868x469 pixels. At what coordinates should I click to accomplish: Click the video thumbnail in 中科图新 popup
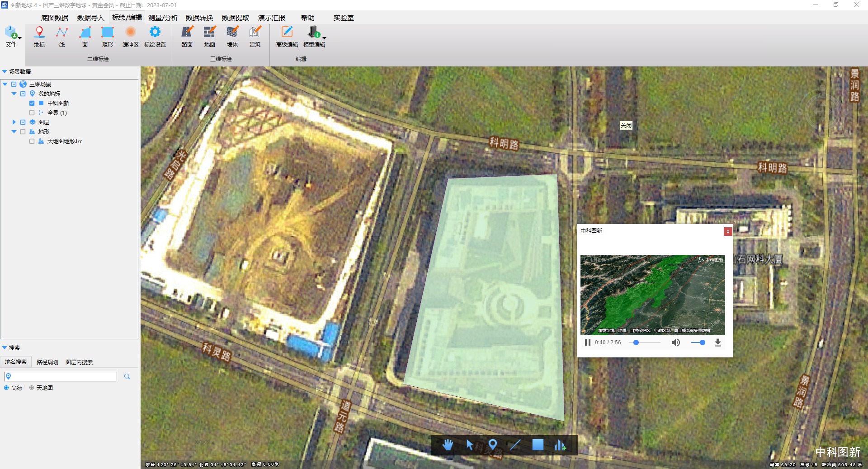(x=652, y=295)
